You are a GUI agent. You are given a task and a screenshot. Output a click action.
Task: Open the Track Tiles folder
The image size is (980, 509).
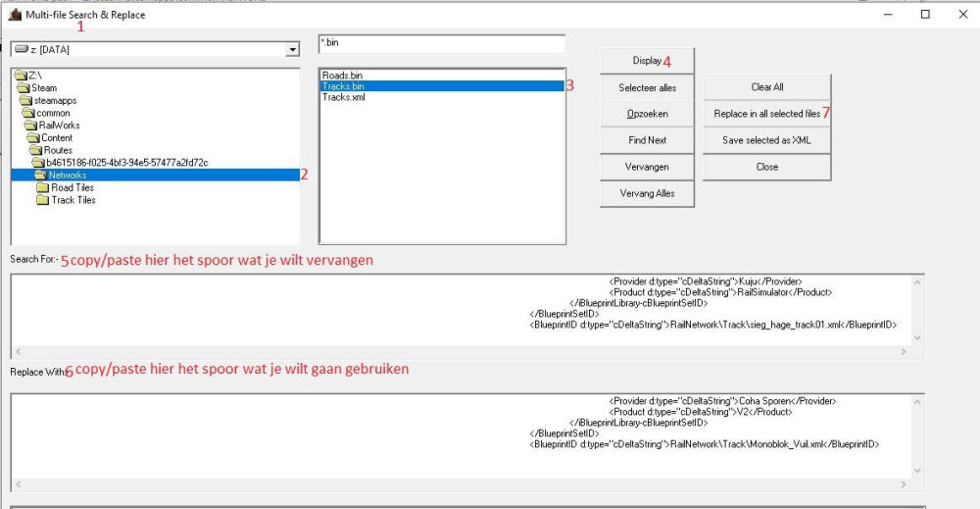[x=73, y=200]
